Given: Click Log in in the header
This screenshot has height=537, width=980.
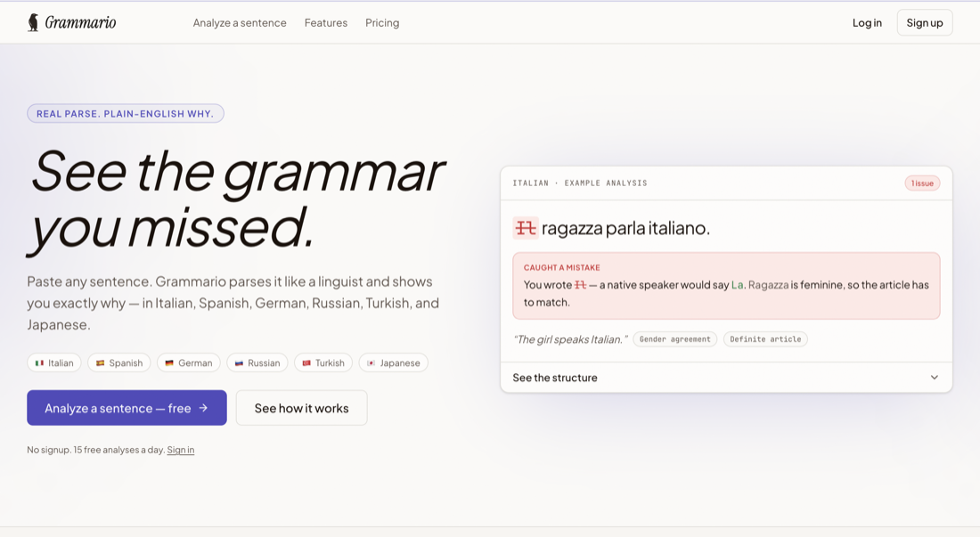Looking at the screenshot, I should click(x=867, y=23).
